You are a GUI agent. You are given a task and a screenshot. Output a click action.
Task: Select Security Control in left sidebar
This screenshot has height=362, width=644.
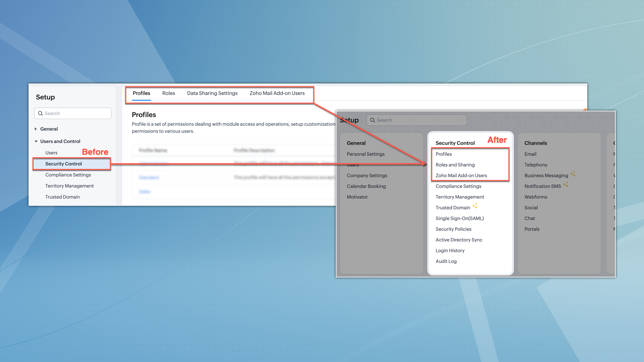(63, 164)
